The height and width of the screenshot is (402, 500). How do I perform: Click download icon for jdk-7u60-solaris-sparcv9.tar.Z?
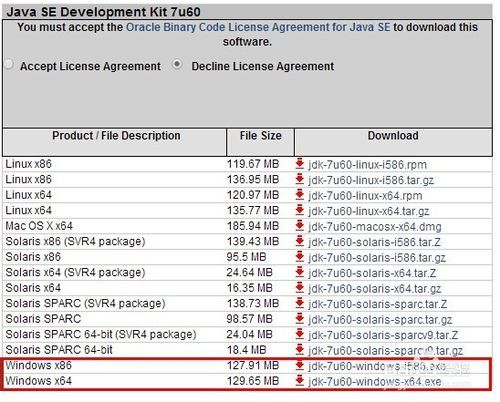tap(300, 334)
